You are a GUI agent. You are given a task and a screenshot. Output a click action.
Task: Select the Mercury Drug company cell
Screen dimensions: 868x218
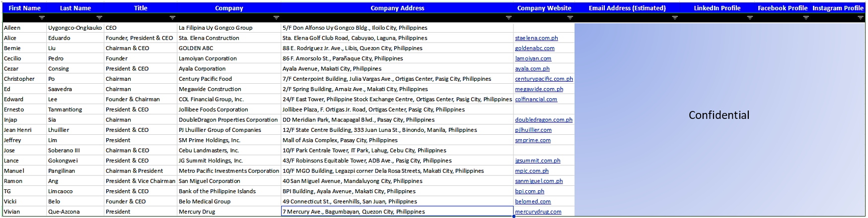(229, 212)
